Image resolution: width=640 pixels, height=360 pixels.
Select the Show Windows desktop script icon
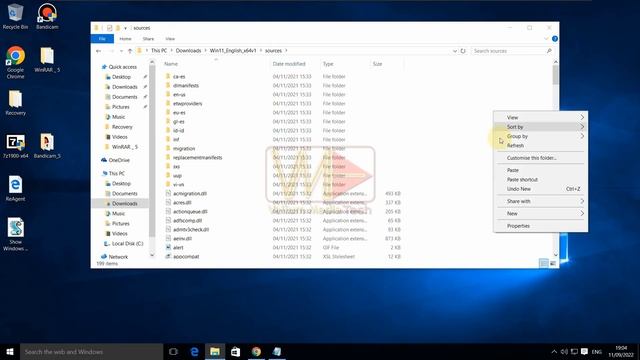[16, 234]
